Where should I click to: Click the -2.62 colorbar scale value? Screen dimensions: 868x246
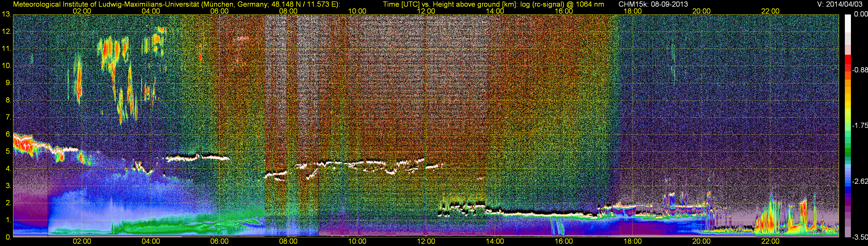click(860, 181)
